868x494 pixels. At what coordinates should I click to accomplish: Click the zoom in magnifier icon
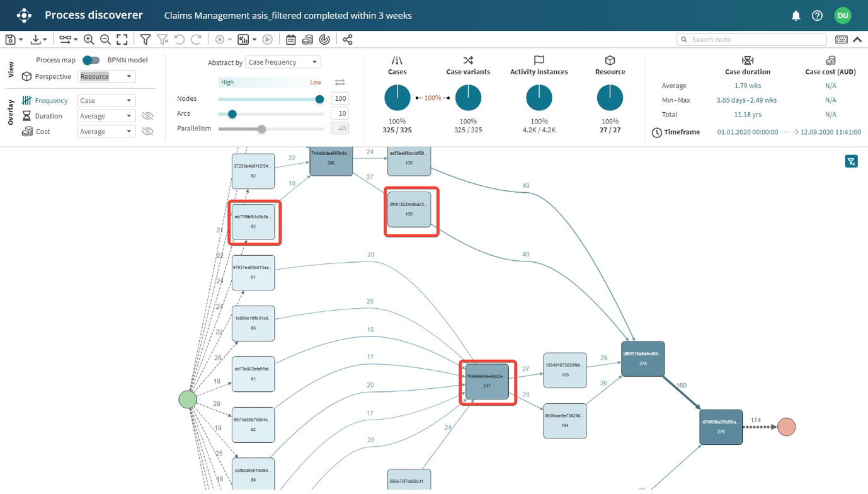(89, 40)
